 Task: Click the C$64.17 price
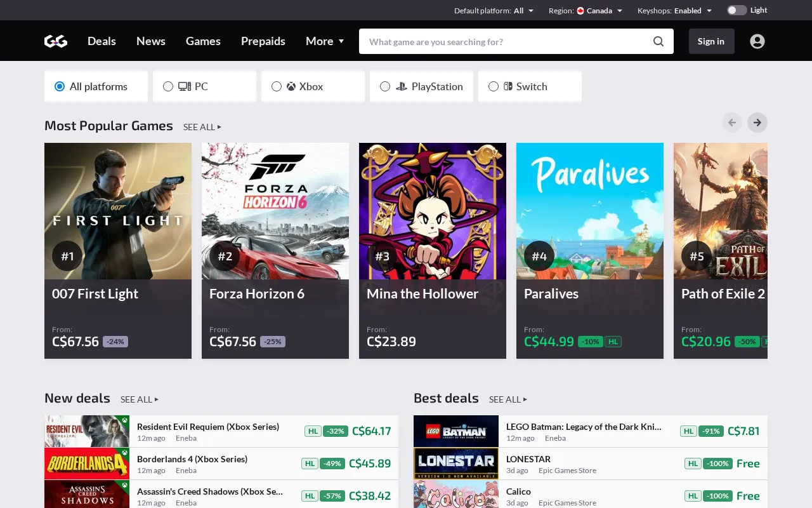click(x=372, y=431)
